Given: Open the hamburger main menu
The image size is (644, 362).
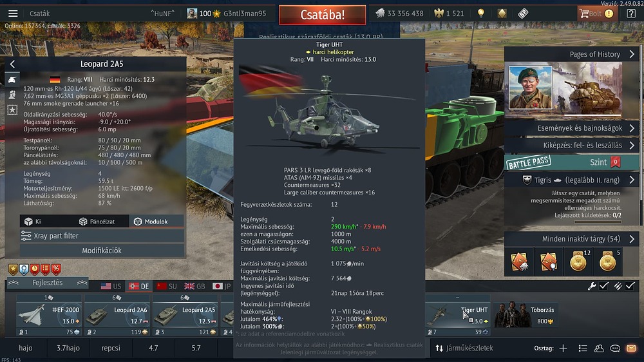Looking at the screenshot, I should [13, 14].
